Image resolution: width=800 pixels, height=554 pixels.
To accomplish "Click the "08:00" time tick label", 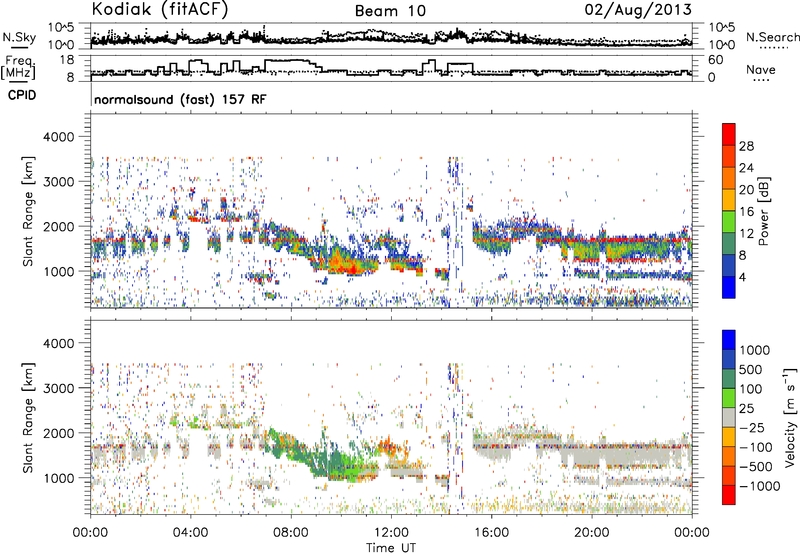I will 291,533.
